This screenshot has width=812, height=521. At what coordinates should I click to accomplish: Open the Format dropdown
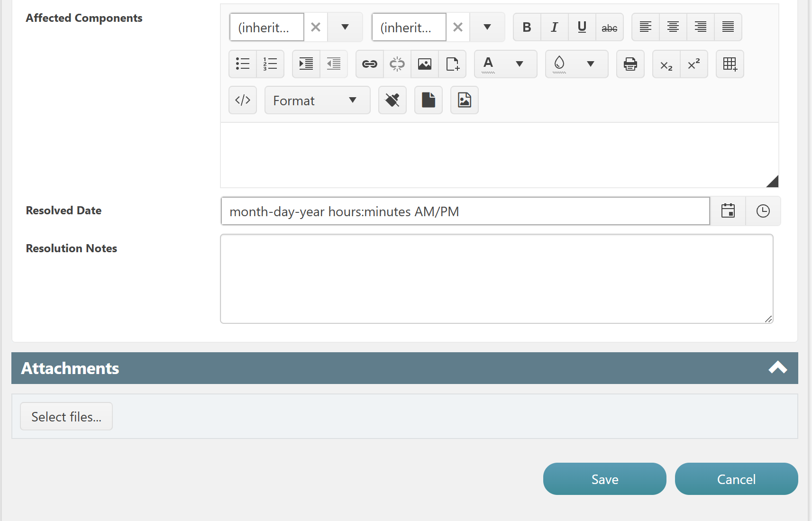click(317, 100)
